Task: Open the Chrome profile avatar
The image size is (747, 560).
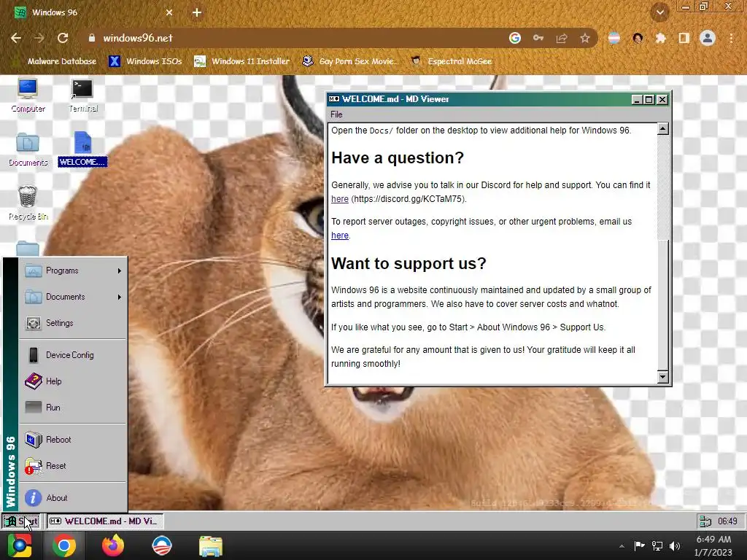Action: click(708, 38)
